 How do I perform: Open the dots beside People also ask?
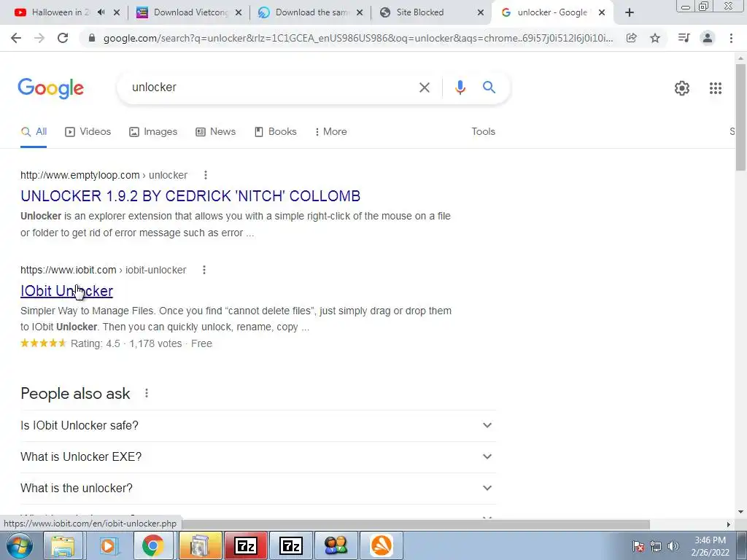[146, 393]
